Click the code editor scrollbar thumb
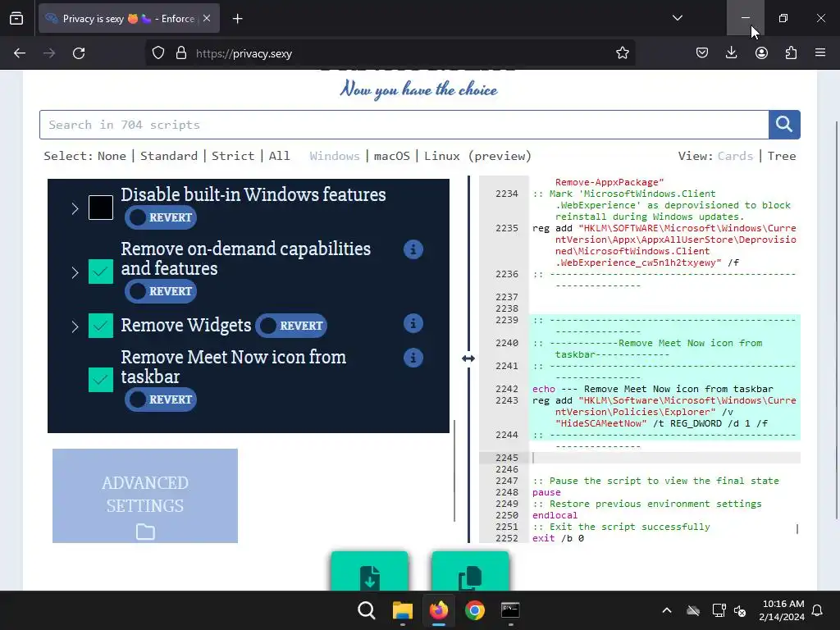This screenshot has height=630, width=840. click(797, 529)
